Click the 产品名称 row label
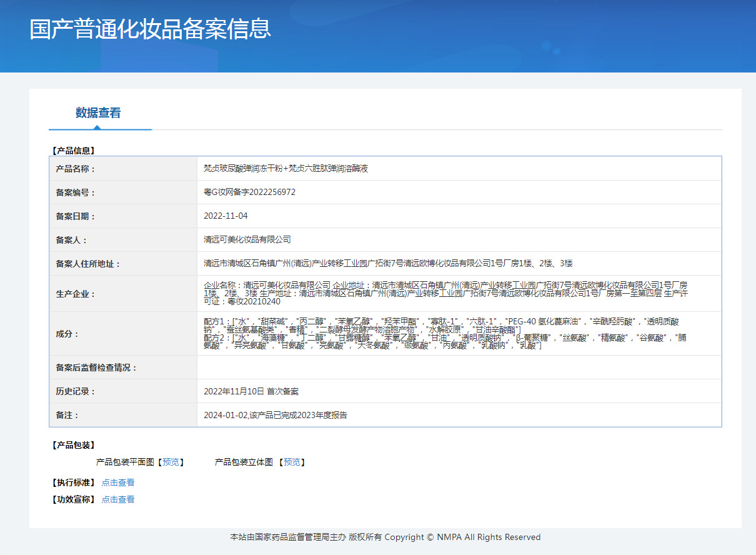This screenshot has height=555, width=756. pos(76,169)
